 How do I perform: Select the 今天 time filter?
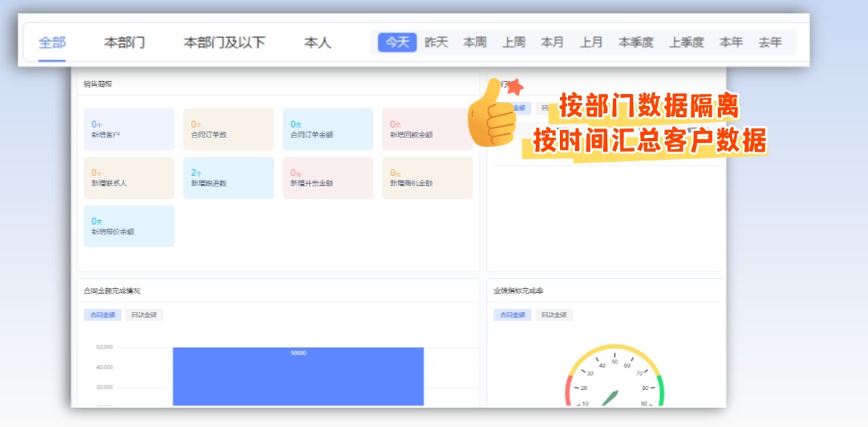point(397,42)
